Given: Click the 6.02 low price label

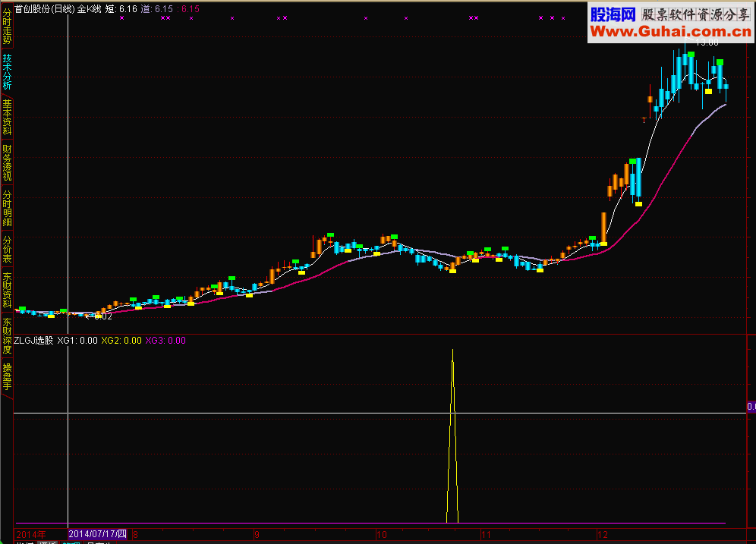Looking at the screenshot, I should coord(103,316).
